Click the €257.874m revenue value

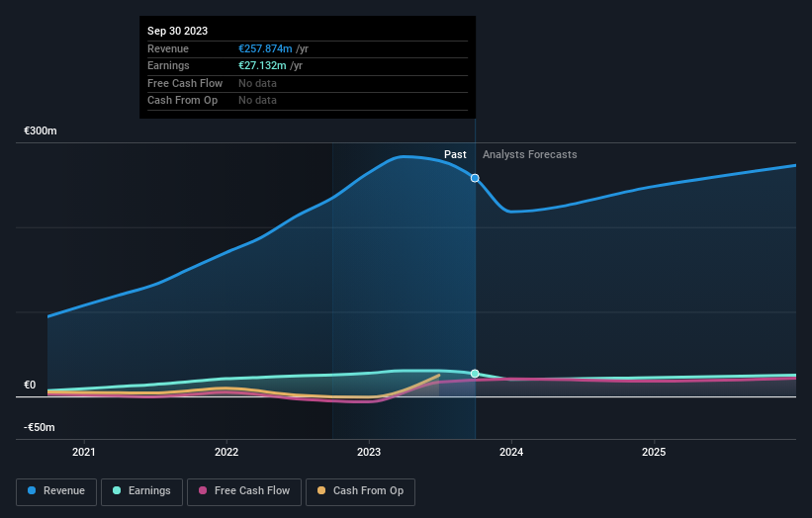265,48
